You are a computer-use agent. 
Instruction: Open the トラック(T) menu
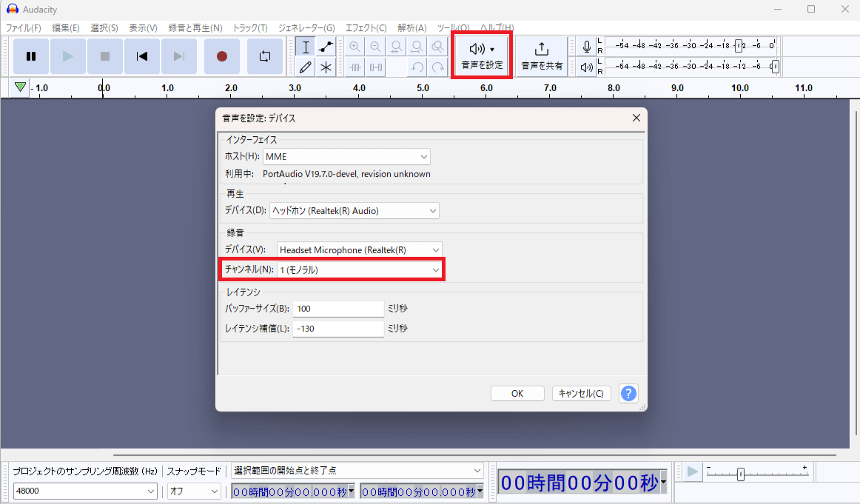(x=250, y=28)
